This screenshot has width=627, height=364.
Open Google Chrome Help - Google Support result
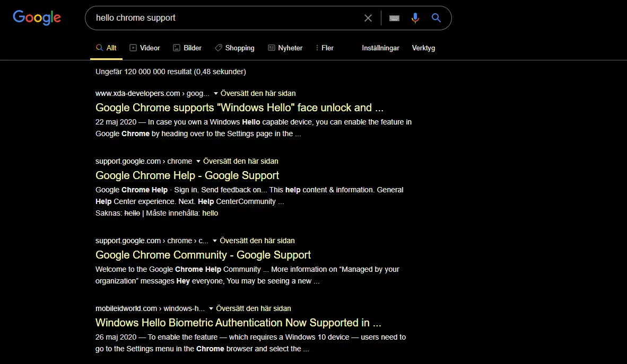point(187,175)
